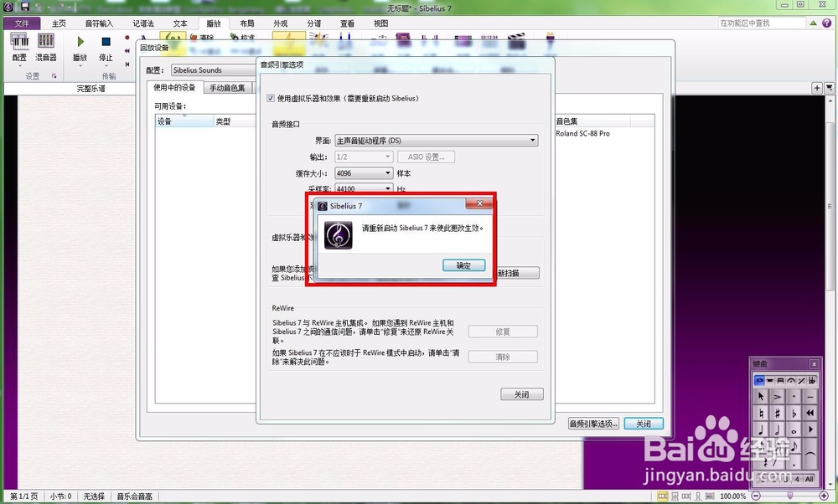Switch to the 音符输入 ribbon tab
The image size is (838, 504).
point(100,23)
